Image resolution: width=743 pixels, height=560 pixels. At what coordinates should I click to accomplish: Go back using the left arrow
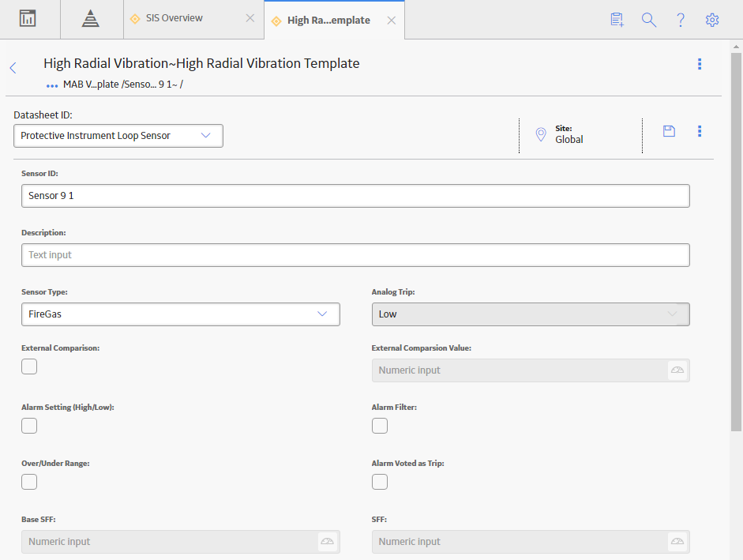[13, 68]
